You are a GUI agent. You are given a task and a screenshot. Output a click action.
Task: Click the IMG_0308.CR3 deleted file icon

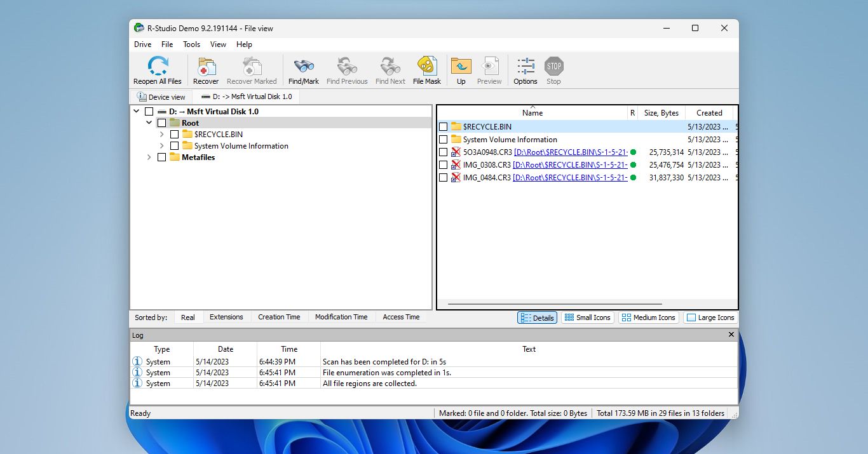(x=456, y=165)
